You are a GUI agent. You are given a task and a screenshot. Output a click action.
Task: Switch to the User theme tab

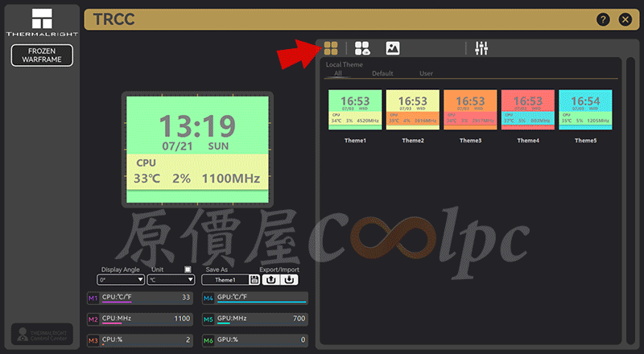click(x=426, y=73)
